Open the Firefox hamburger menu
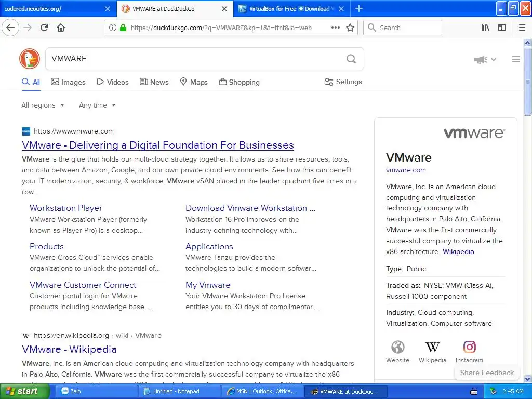 [522, 28]
